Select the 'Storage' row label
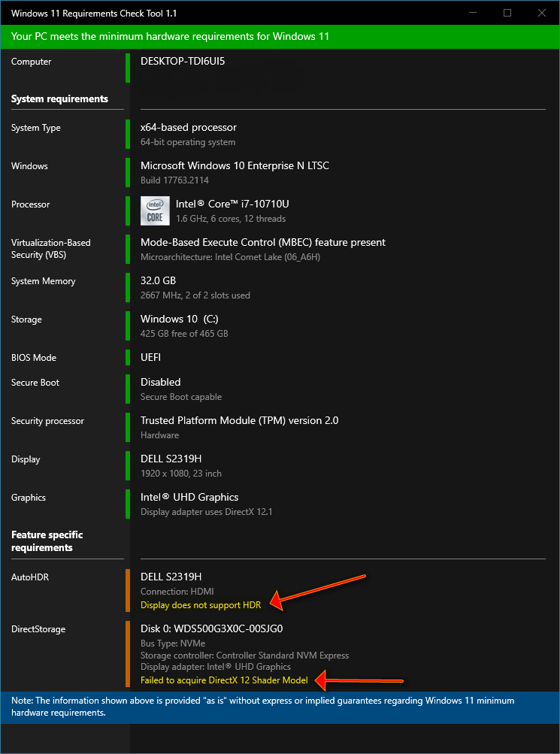Screen dimensions: 560x754 26,319
